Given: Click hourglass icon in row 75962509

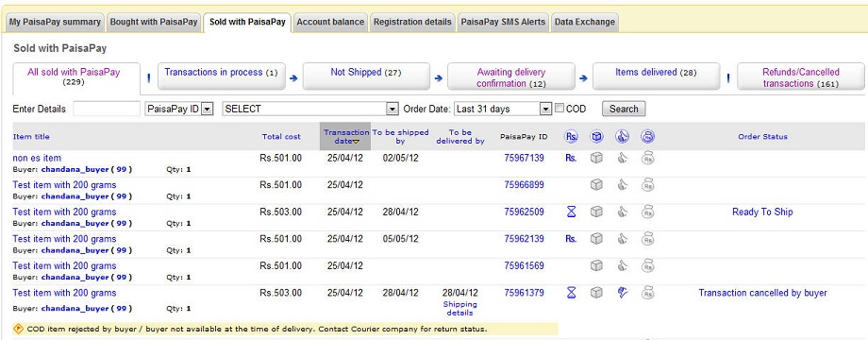Looking at the screenshot, I should [572, 212].
